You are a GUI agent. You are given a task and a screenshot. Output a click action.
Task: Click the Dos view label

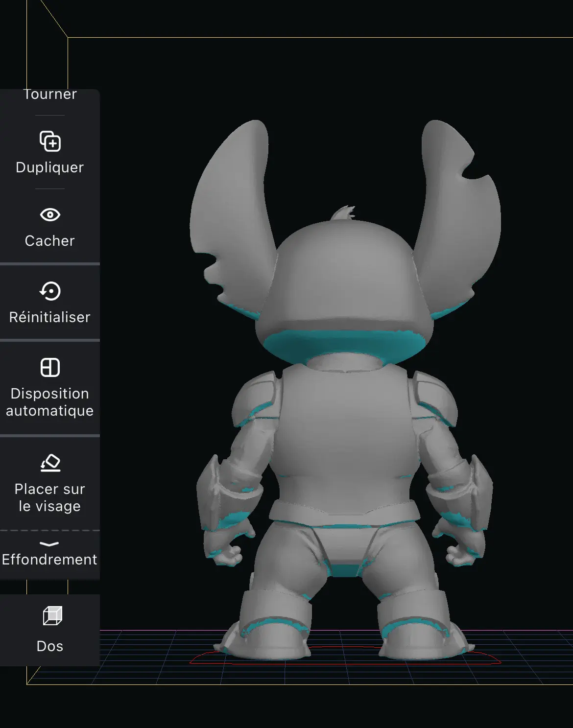pyautogui.click(x=50, y=646)
